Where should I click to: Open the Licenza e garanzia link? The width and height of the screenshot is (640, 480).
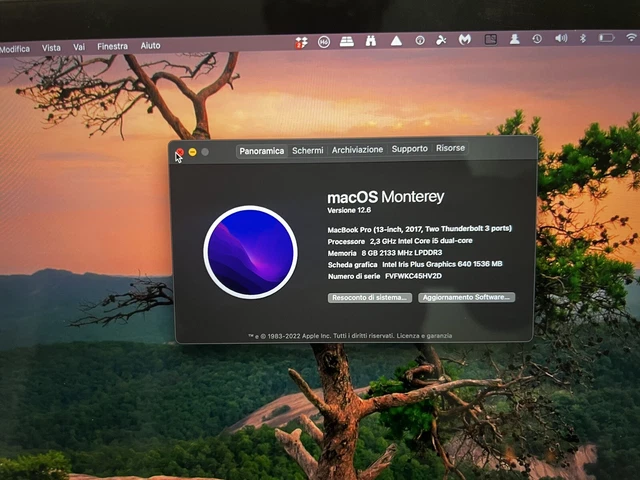click(424, 336)
